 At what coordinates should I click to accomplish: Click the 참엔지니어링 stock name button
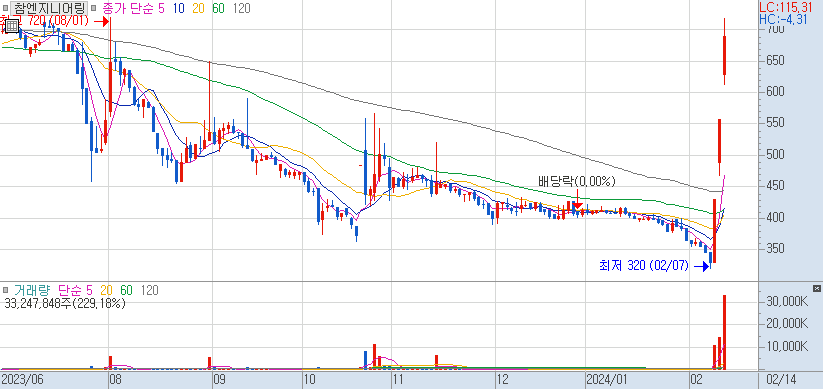point(49,8)
